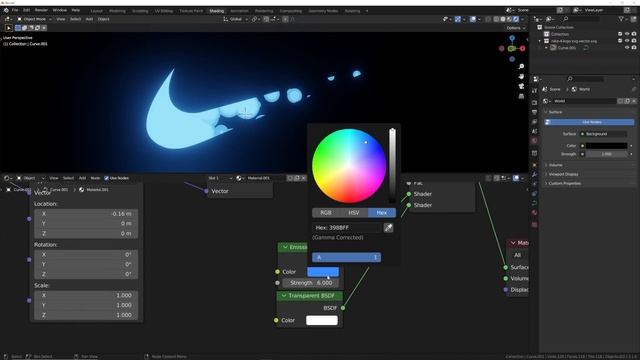Click the Location X 0.16 m field
640x360 pixels.
tap(86, 214)
